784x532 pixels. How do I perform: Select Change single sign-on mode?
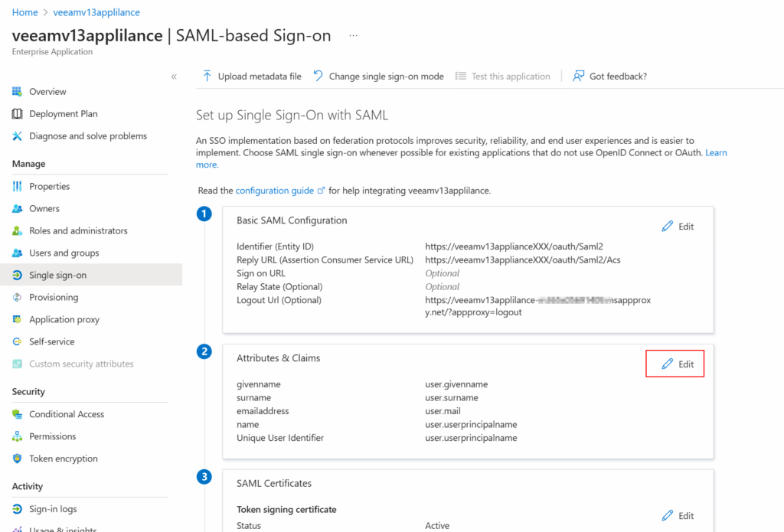(378, 77)
